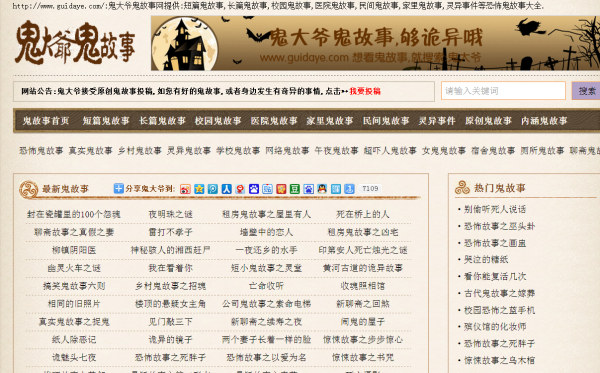The height and width of the screenshot is (373, 600).
Task: Open the 宿舍鬼故事 category link
Action: tap(493, 151)
